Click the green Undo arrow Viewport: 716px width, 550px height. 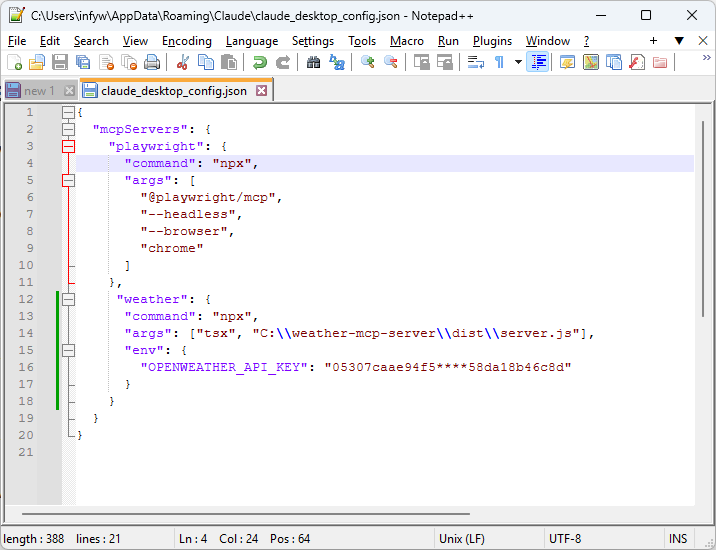pos(259,62)
